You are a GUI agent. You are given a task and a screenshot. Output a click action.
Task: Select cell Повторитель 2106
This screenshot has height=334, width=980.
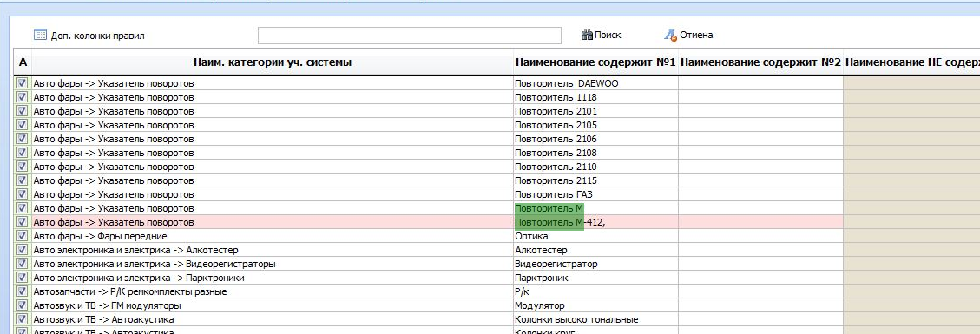[595, 139]
